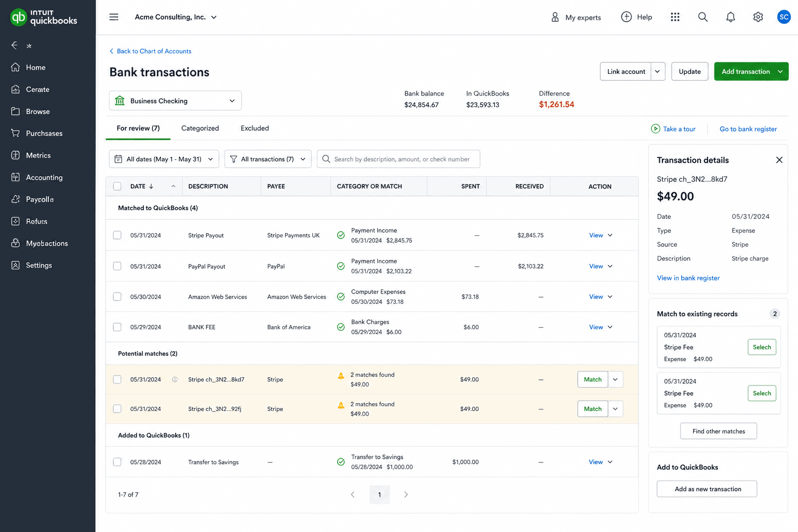The image size is (798, 532).
Task: Click the Update button
Action: (x=690, y=72)
